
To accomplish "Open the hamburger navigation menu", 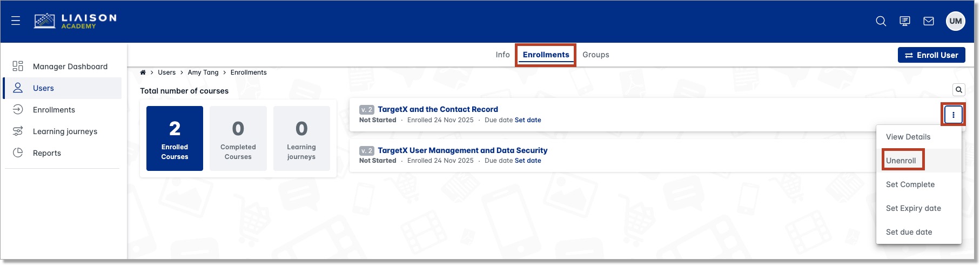I will [x=16, y=21].
